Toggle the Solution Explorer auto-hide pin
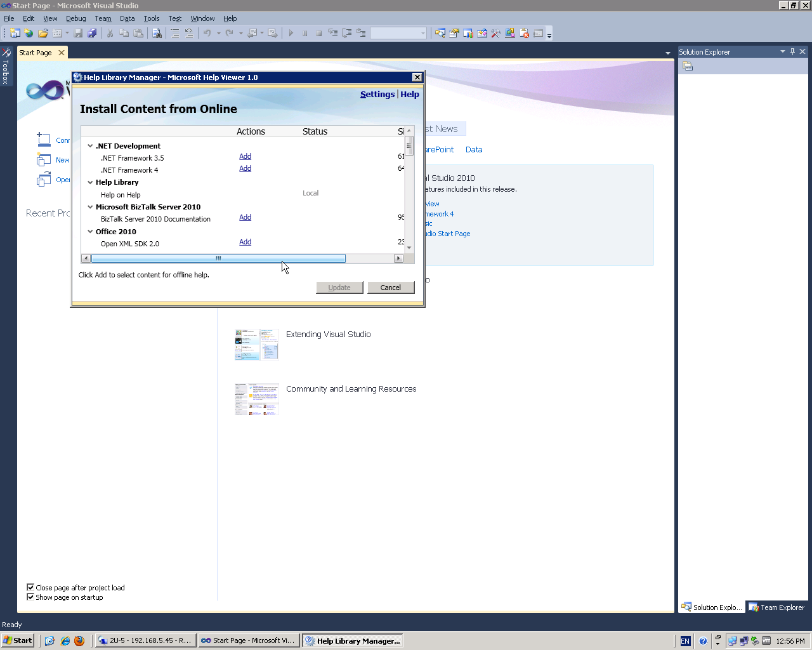The width and height of the screenshot is (812, 650). [x=792, y=51]
